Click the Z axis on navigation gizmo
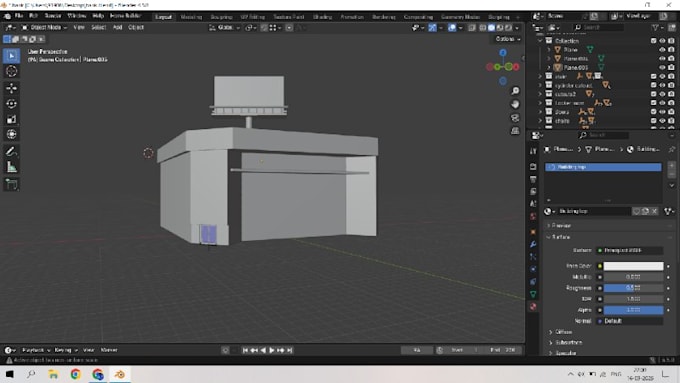 coord(503,53)
